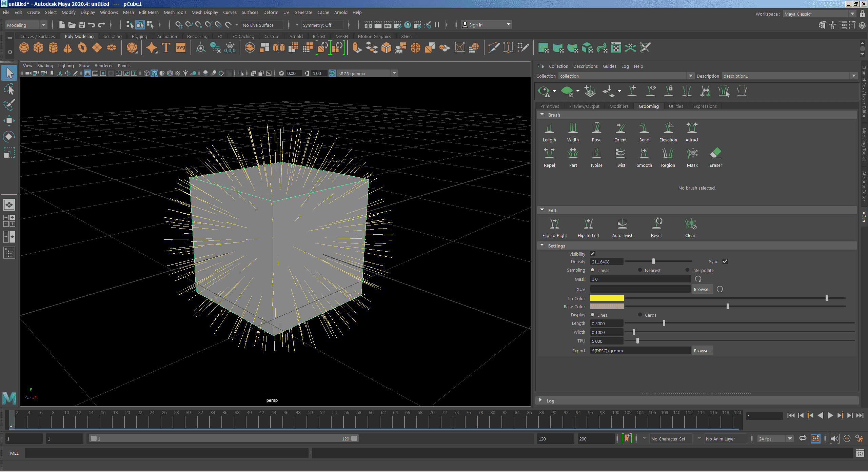Select the Smooth grooming brush
The height and width of the screenshot is (472, 868).
tap(644, 154)
